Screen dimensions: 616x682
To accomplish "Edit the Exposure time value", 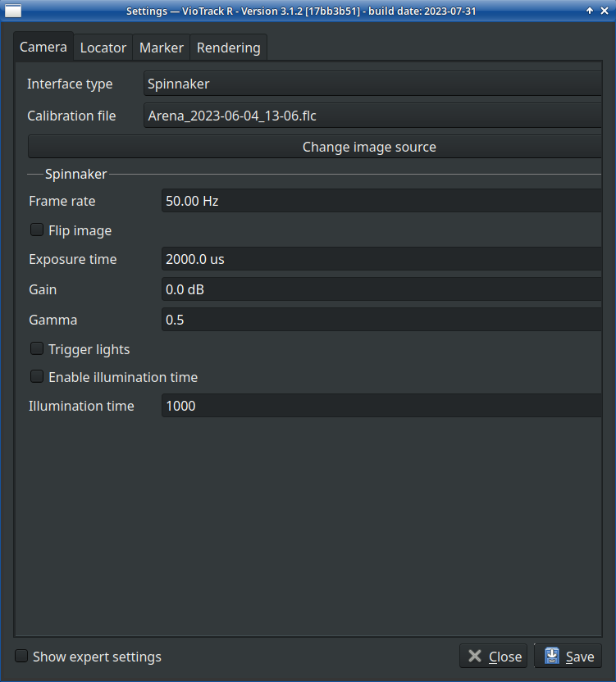I will 381,259.
